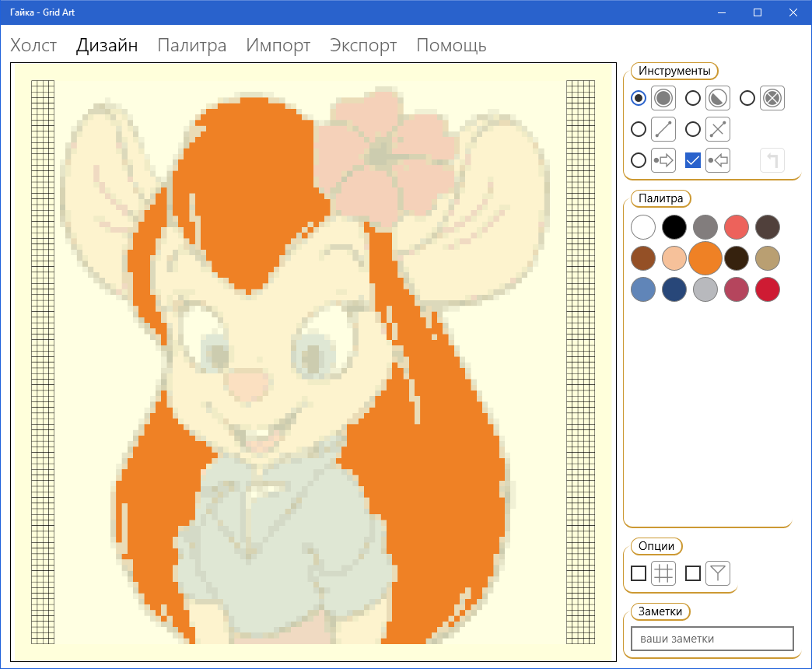Click the notes field 'ваши заметки'
The image size is (812, 669).
pos(712,639)
